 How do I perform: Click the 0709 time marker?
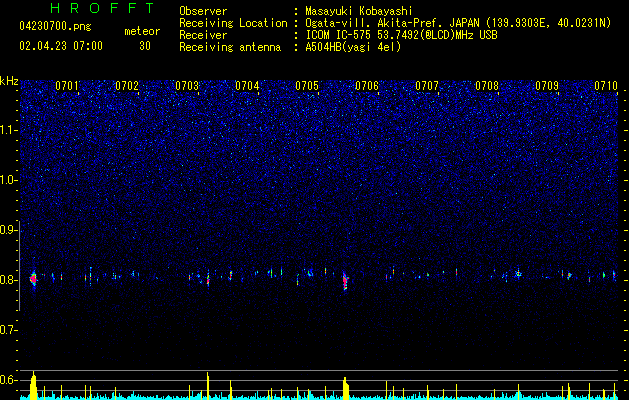[547, 86]
